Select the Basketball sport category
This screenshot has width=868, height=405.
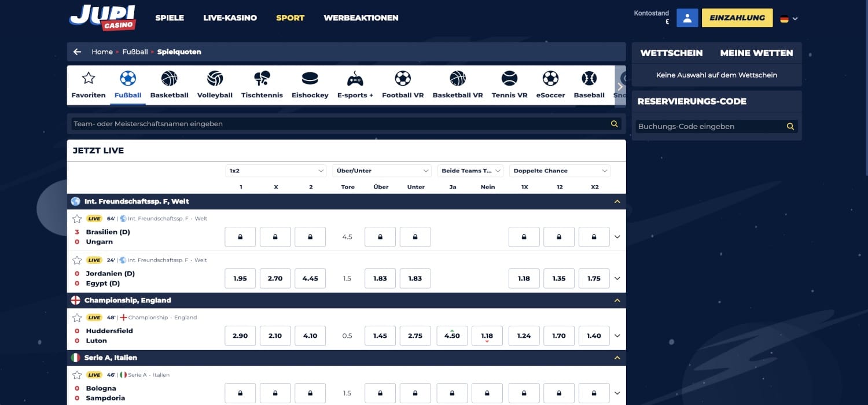169,85
